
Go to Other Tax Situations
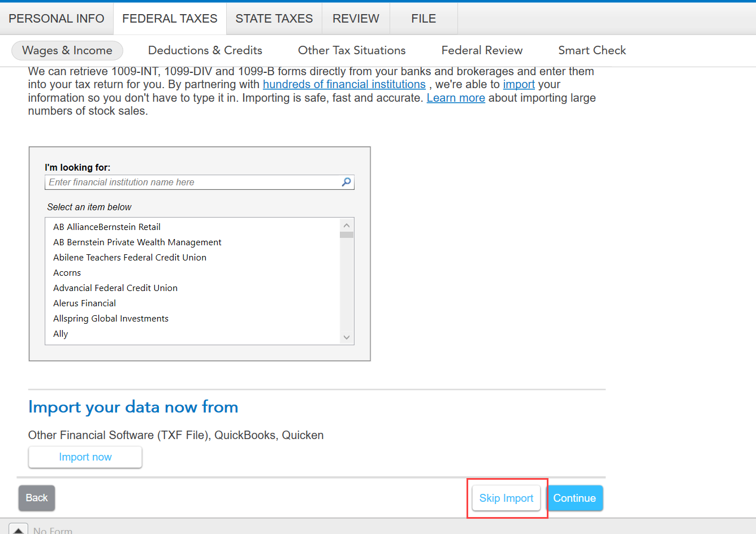[x=352, y=50]
